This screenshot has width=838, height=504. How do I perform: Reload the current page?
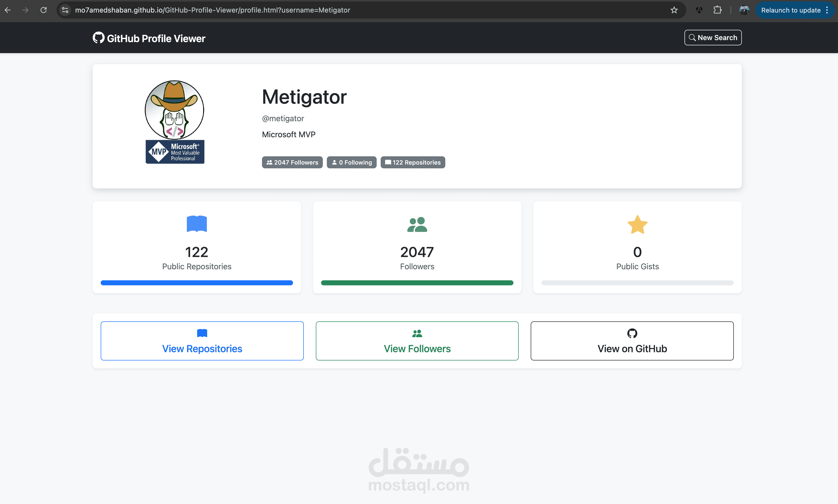tap(44, 10)
